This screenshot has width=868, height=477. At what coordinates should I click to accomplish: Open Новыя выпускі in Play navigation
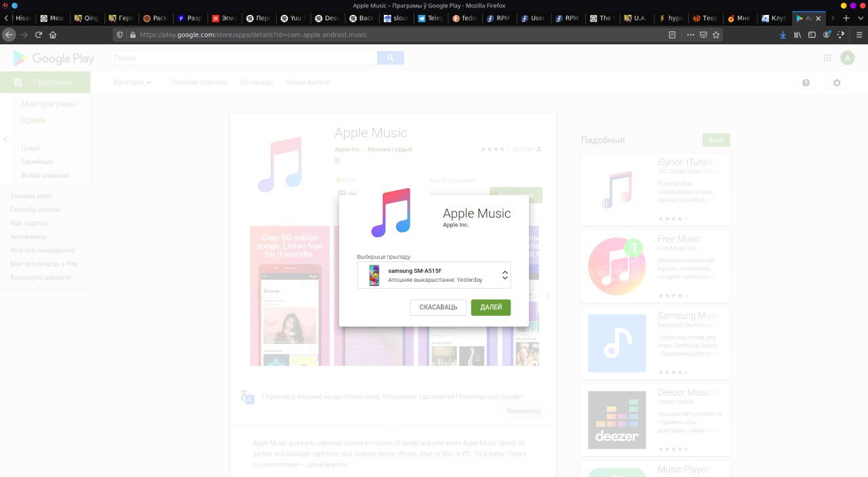pyautogui.click(x=308, y=83)
